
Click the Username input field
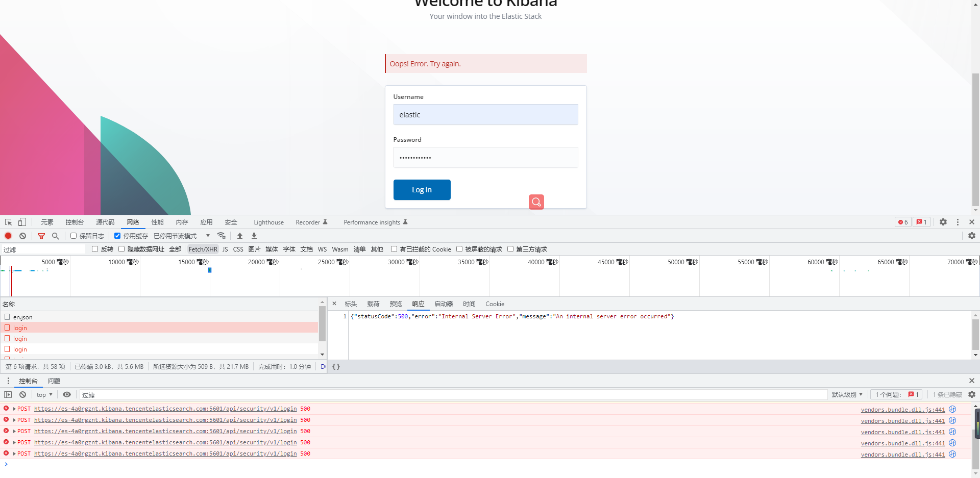pyautogui.click(x=485, y=114)
